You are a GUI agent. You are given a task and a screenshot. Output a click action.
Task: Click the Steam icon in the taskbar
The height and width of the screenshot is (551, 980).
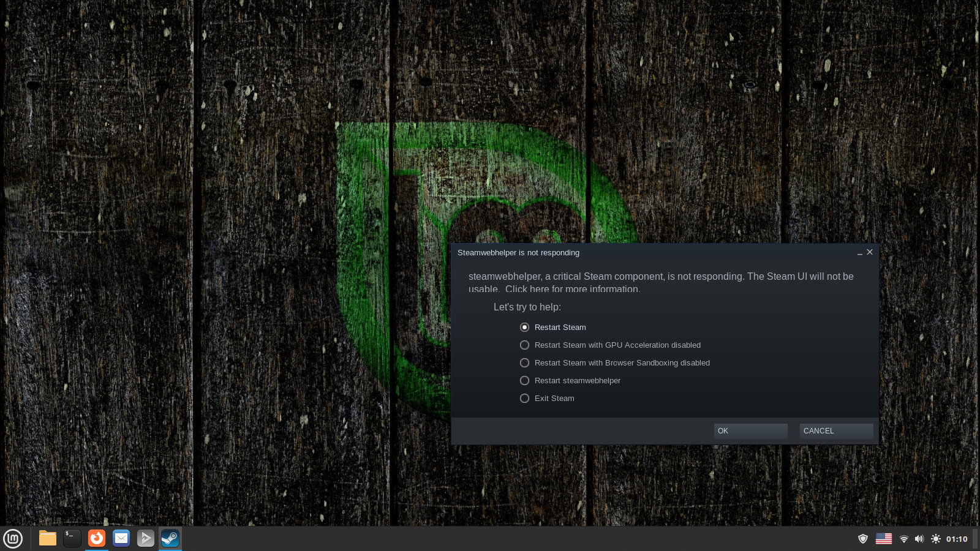click(170, 538)
